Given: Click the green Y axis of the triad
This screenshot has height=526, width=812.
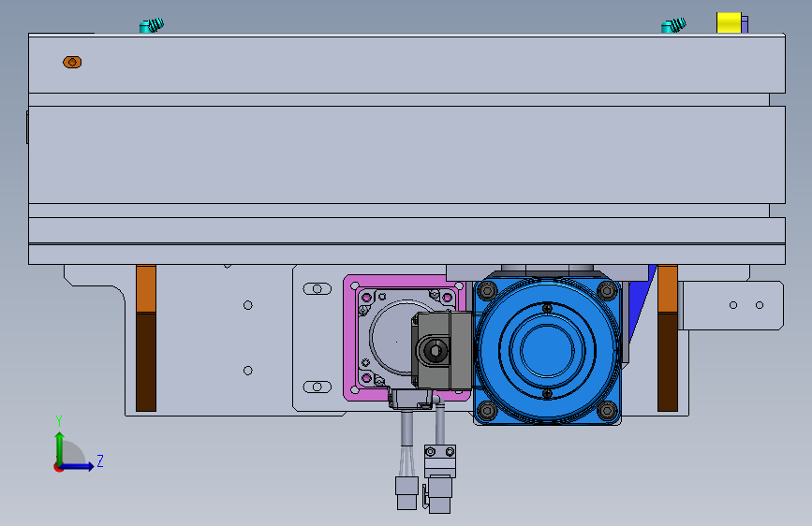Looking at the screenshot, I should (60, 447).
